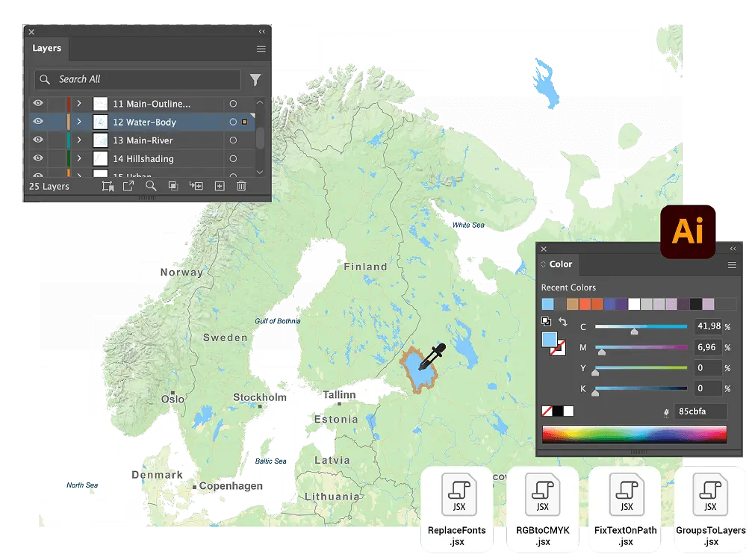Image resolution: width=752 pixels, height=560 pixels.
Task: Select the 14 Hillshading layer name
Action: pos(143,159)
